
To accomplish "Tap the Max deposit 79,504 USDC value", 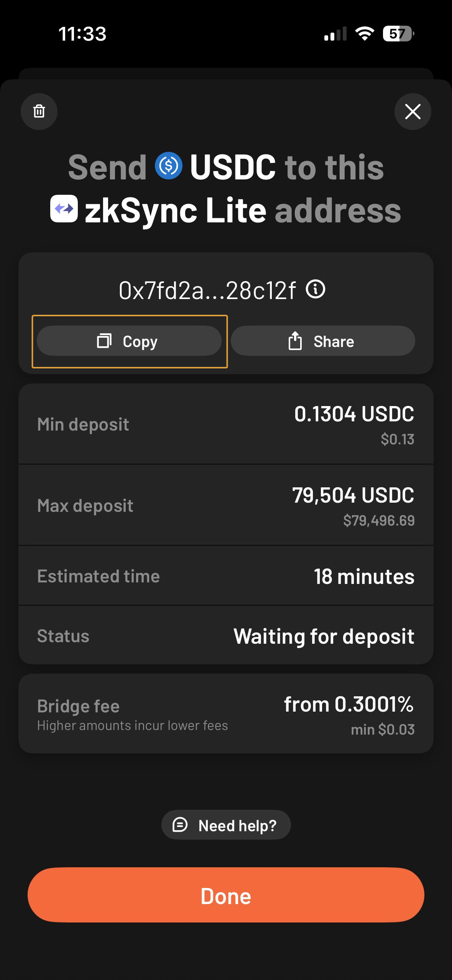I will click(x=353, y=495).
